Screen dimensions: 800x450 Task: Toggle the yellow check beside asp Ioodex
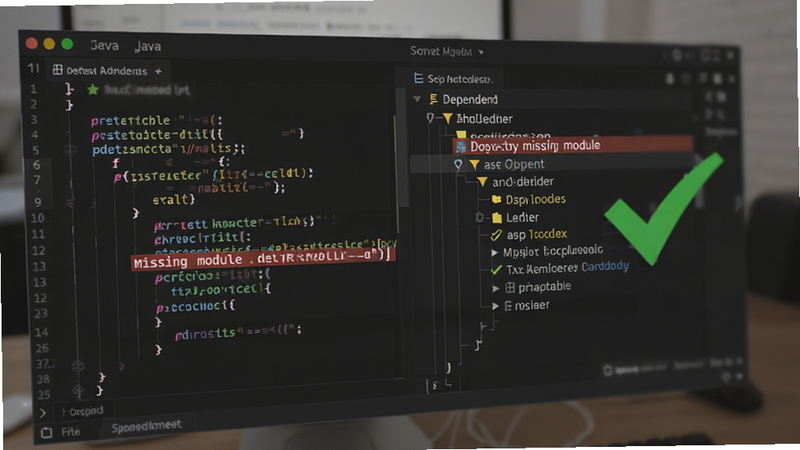[496, 235]
